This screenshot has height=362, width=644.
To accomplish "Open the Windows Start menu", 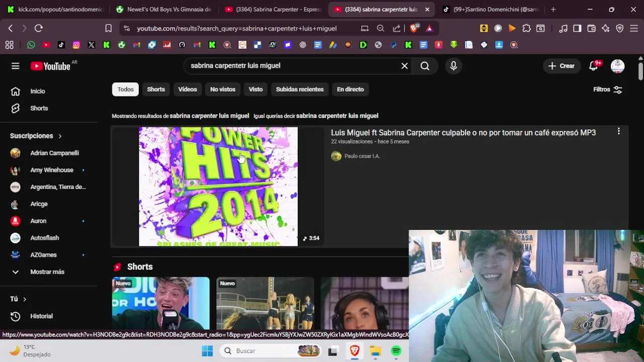I will pyautogui.click(x=207, y=351).
